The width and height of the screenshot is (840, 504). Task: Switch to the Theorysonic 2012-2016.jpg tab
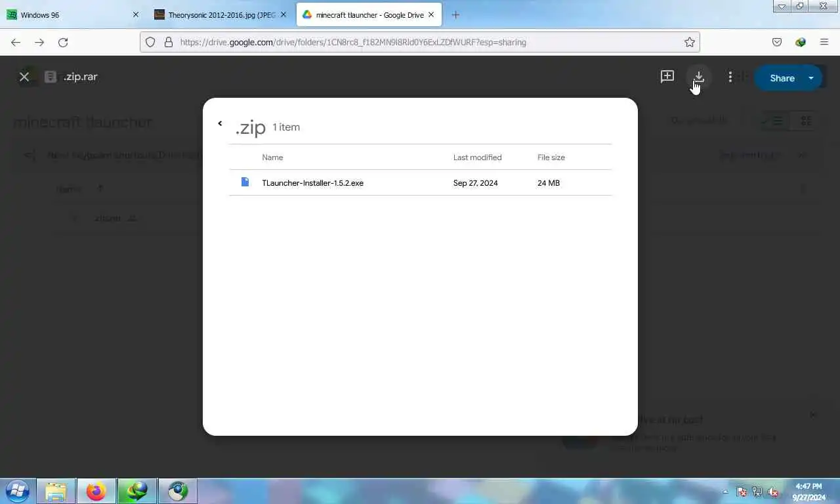click(220, 14)
